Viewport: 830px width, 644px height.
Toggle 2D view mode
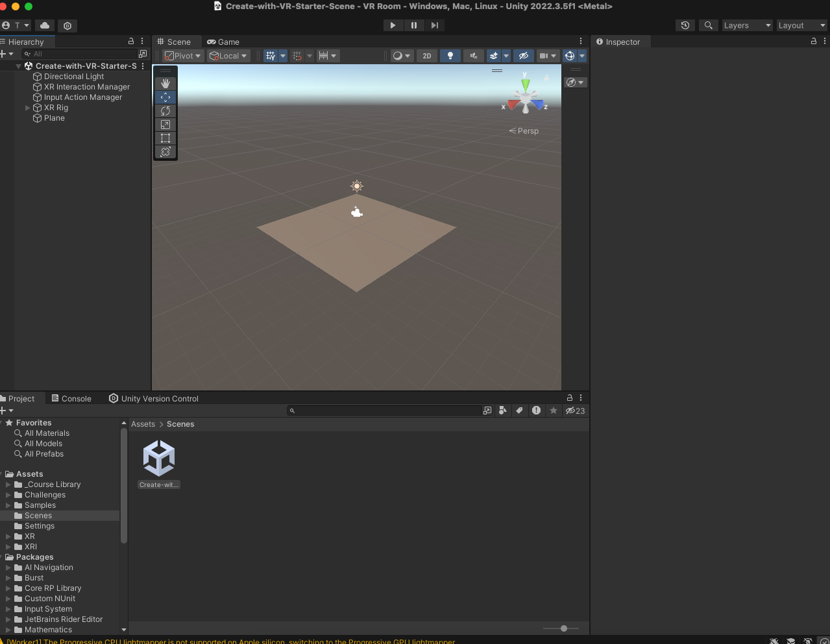(427, 56)
